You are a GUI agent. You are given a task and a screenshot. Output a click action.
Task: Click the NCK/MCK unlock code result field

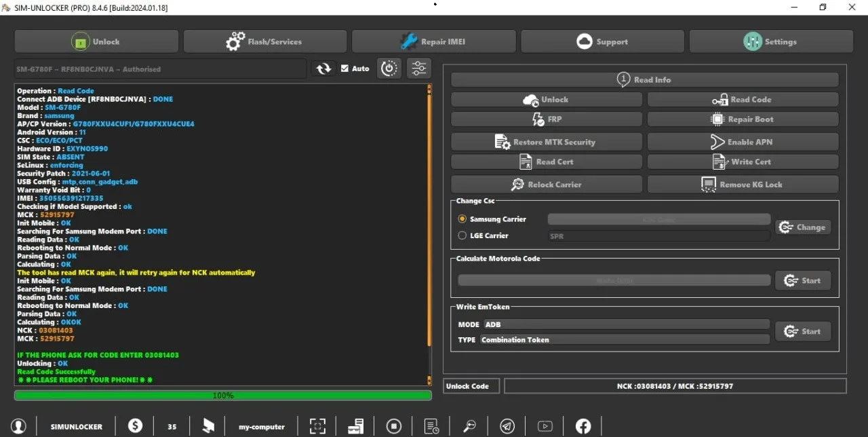(x=675, y=386)
